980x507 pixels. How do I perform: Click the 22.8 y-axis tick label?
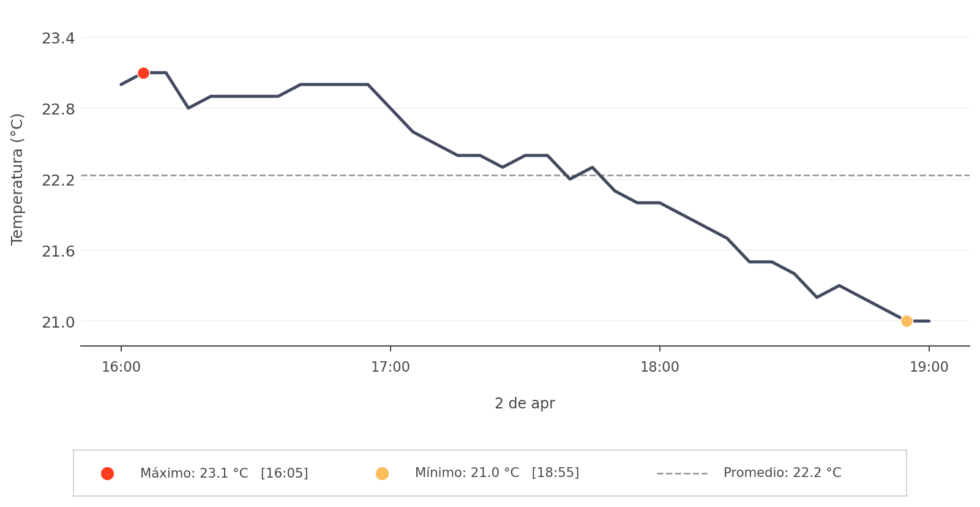[x=58, y=110]
